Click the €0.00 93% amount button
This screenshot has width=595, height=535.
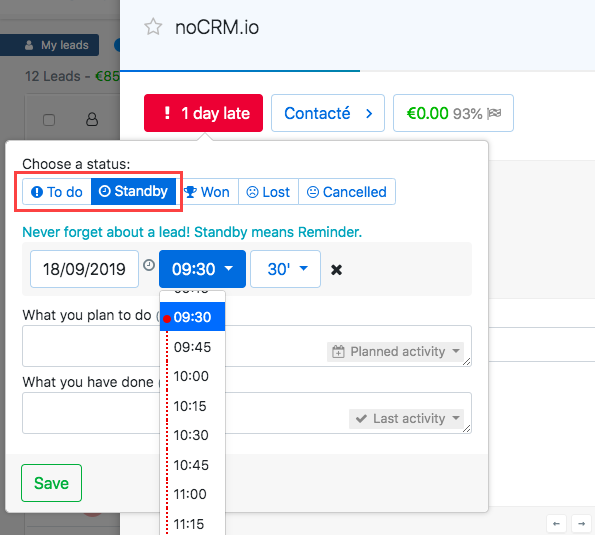pyautogui.click(x=453, y=113)
